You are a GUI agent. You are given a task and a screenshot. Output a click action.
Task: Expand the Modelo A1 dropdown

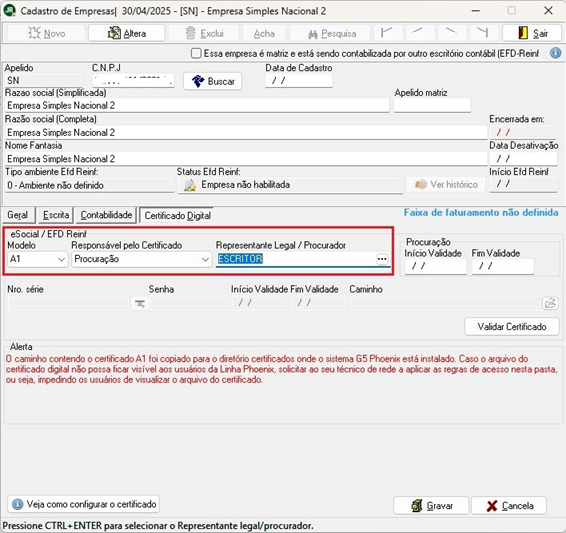pos(38,259)
